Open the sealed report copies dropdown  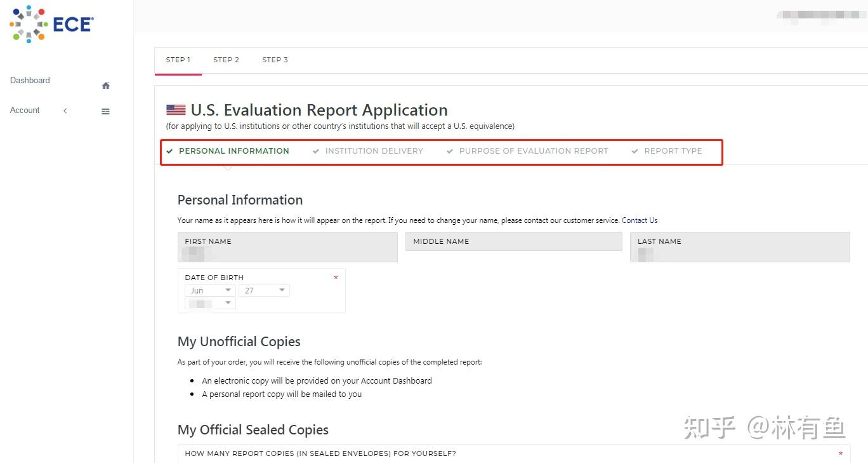click(x=514, y=454)
